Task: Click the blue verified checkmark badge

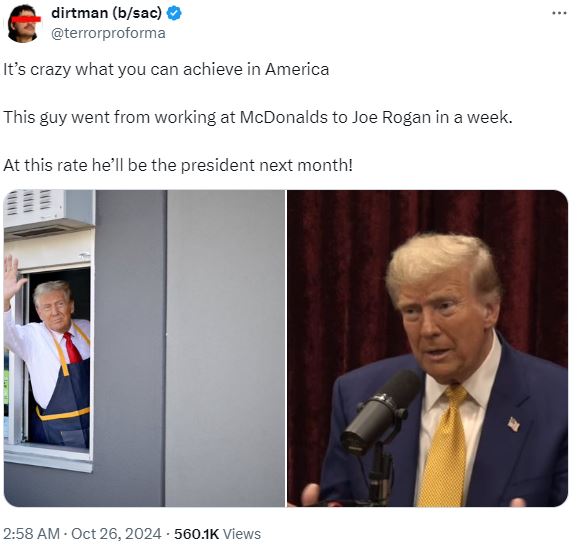Action: click(x=173, y=13)
